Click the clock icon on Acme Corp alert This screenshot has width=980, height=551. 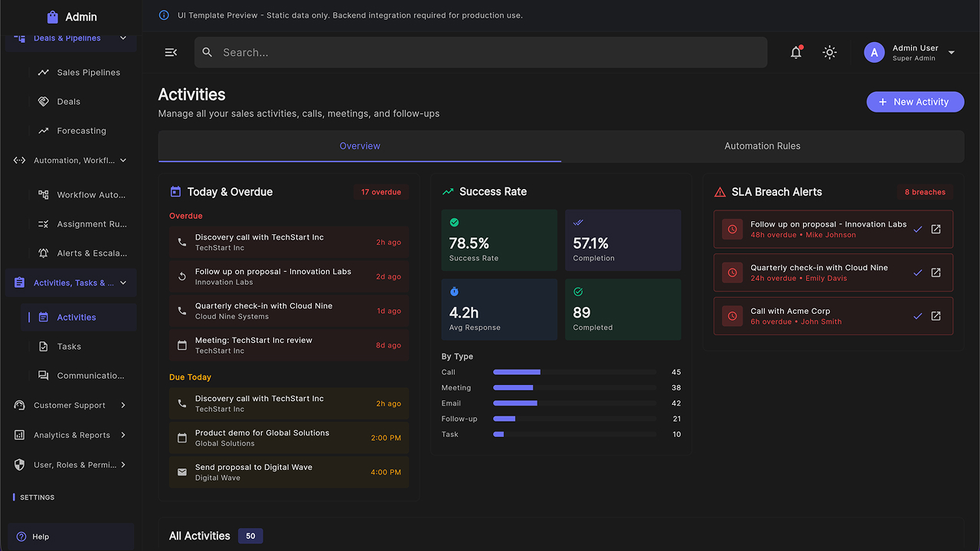[733, 316]
